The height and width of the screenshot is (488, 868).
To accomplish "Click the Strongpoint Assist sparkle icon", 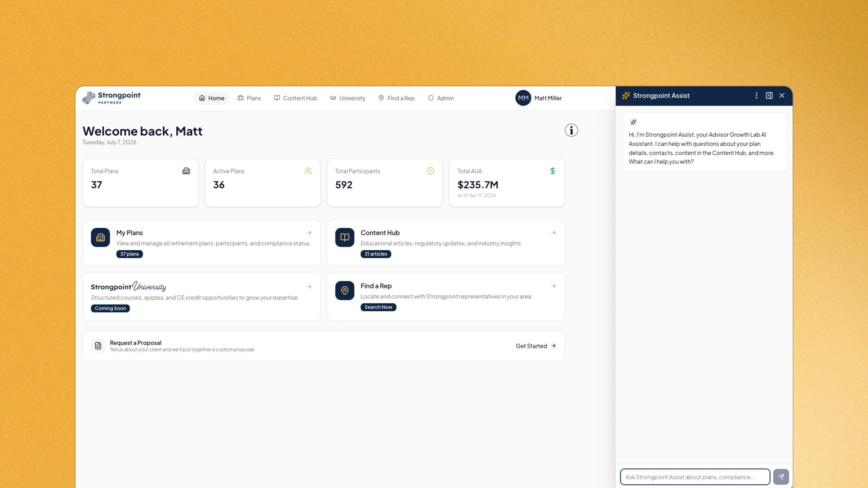I will 626,96.
